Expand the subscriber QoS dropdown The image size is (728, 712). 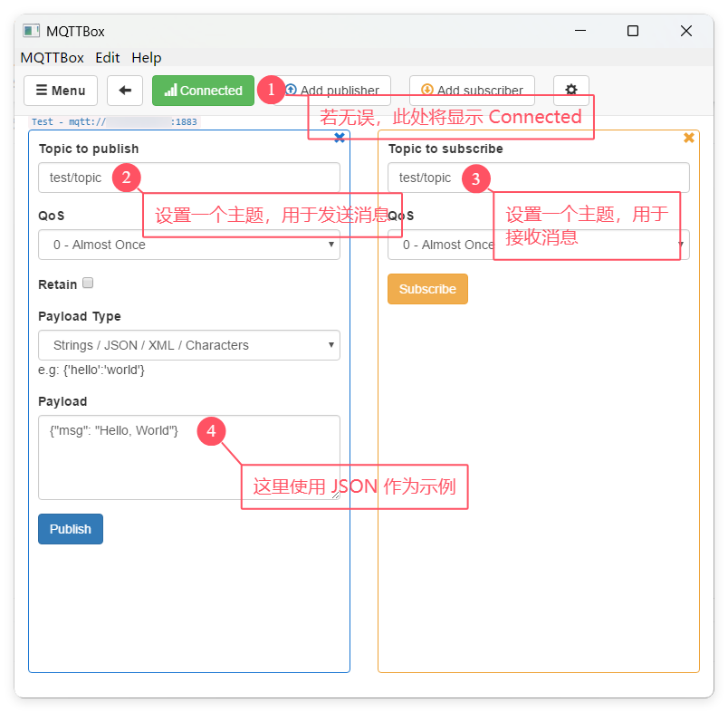click(444, 245)
